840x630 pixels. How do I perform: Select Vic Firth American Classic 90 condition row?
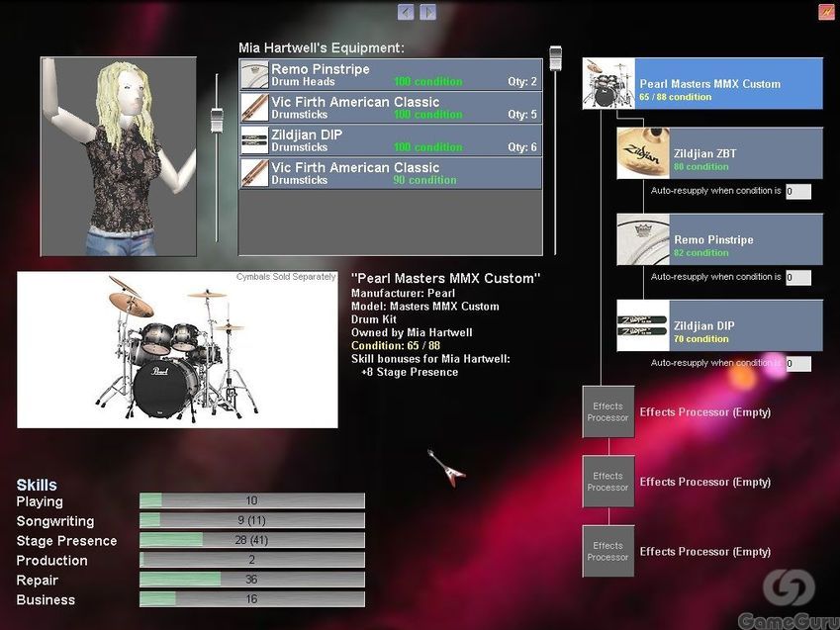[x=391, y=173]
